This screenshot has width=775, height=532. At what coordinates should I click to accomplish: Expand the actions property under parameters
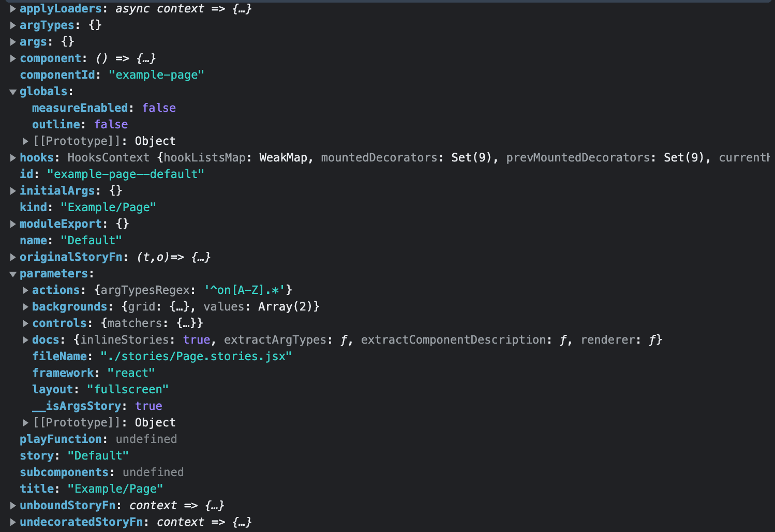tap(25, 290)
